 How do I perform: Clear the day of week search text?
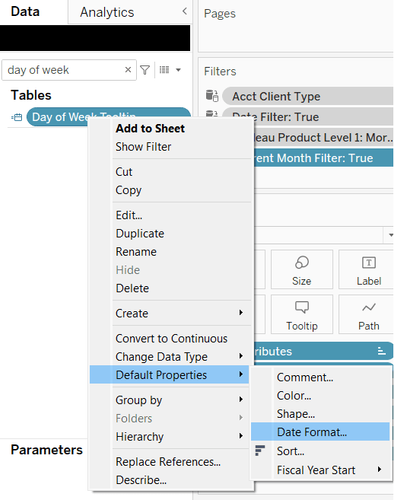point(128,70)
